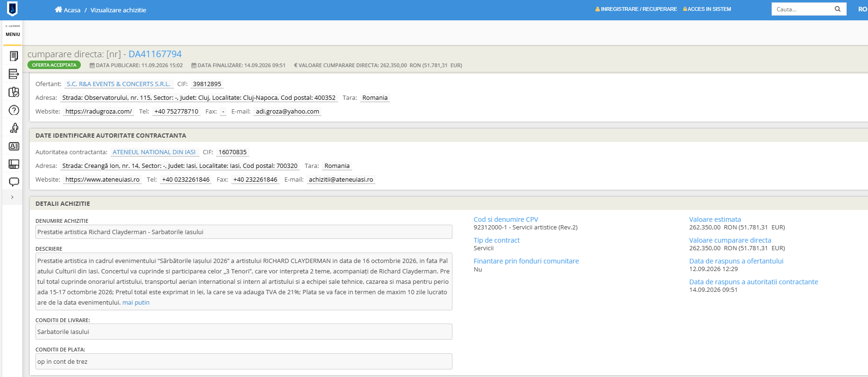
Task: Open S.C. R&A EVENTS & CONCERTS S.R.L. link
Action: (x=118, y=84)
